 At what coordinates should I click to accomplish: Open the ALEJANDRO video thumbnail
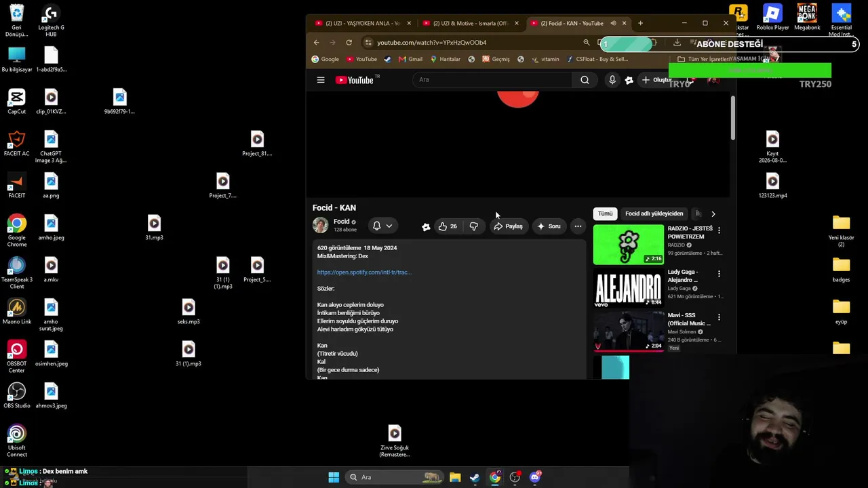(x=629, y=288)
